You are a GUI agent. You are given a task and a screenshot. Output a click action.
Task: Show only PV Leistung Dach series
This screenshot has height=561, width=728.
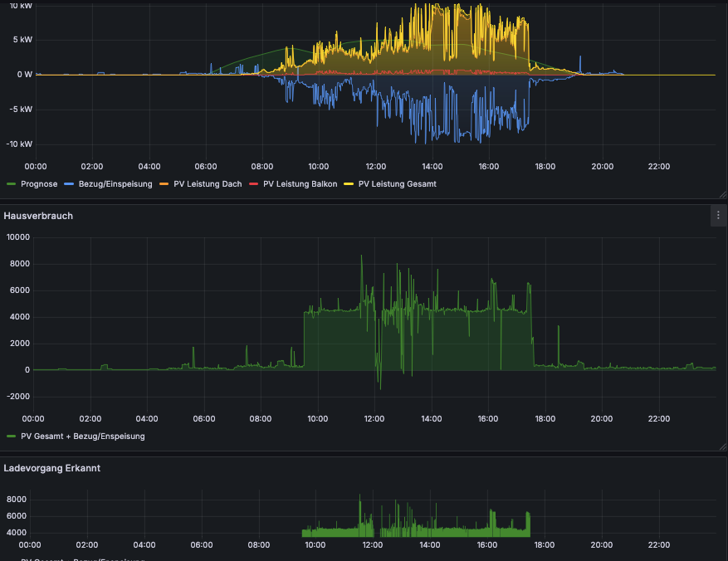point(208,184)
